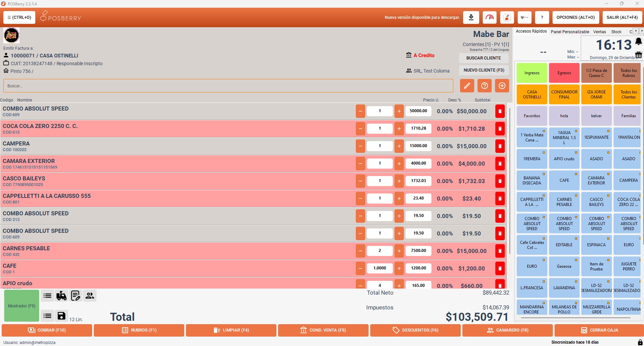Click the circled plus icon beside search
This screenshot has height=346, width=644.
tap(502, 86)
